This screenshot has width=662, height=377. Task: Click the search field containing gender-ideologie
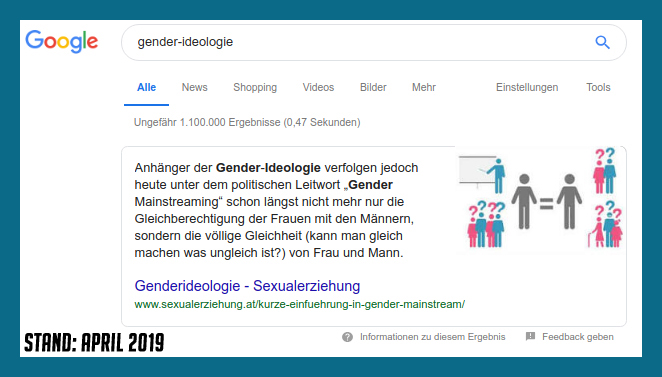pyautogui.click(x=374, y=42)
